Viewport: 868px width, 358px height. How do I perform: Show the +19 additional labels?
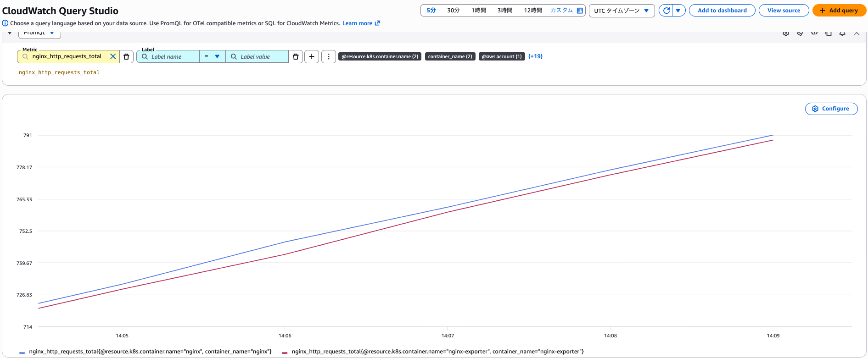click(535, 56)
